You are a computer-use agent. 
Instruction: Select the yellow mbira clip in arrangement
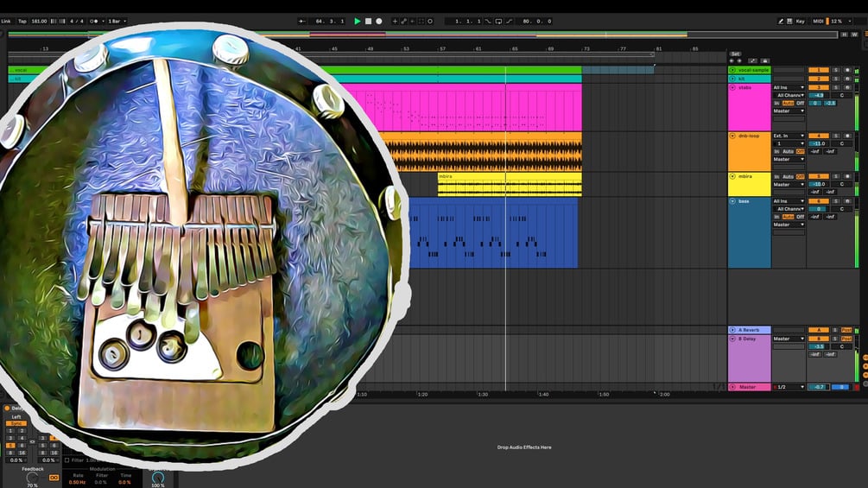tap(510, 184)
